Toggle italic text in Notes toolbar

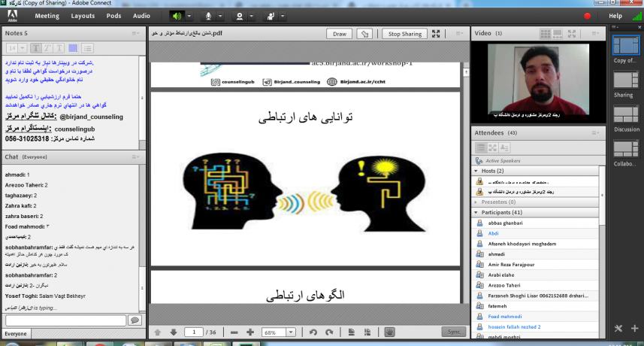tap(47, 48)
